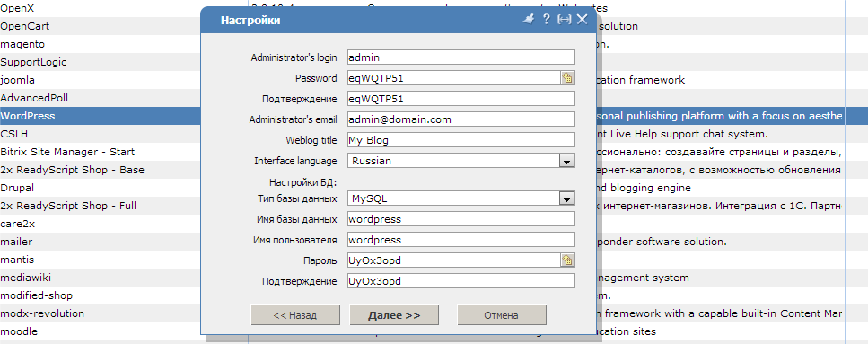Click the Administrator's email field

coord(461,119)
